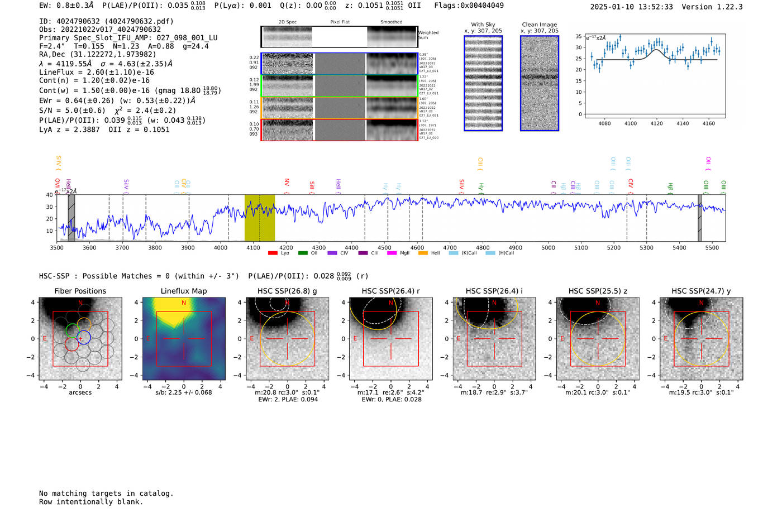The width and height of the screenshot is (782, 532).
Task: Click the S/N = 5.0(±0.6) line
Action: click(72, 111)
